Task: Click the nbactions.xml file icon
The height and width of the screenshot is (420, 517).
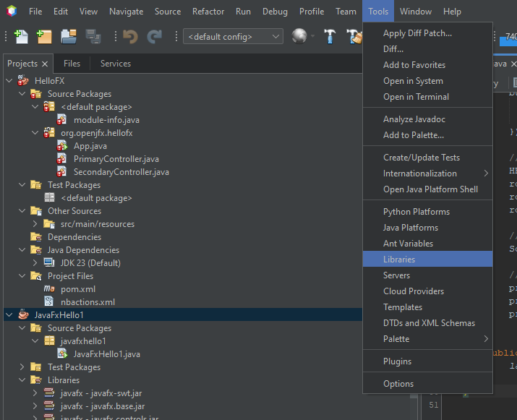Action: click(48, 301)
